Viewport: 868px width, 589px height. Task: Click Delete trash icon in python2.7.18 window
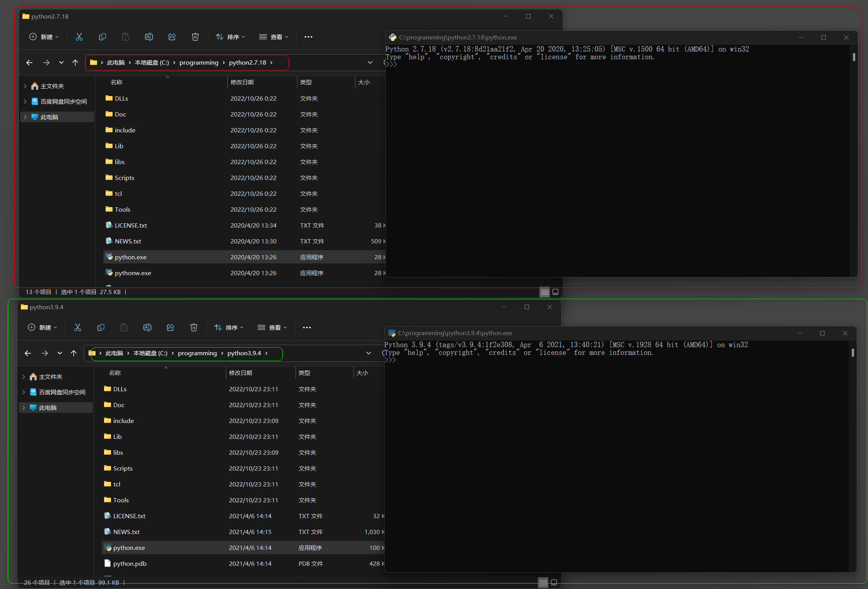195,37
